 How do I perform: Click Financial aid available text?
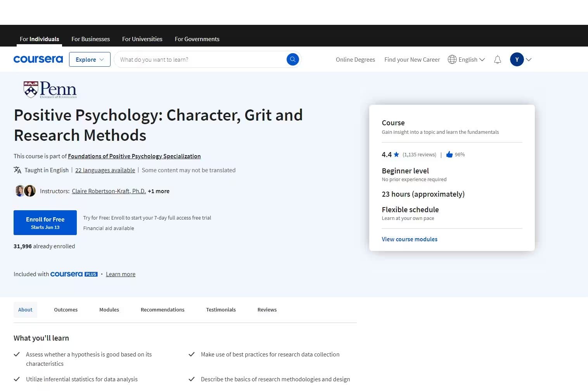[x=109, y=228]
